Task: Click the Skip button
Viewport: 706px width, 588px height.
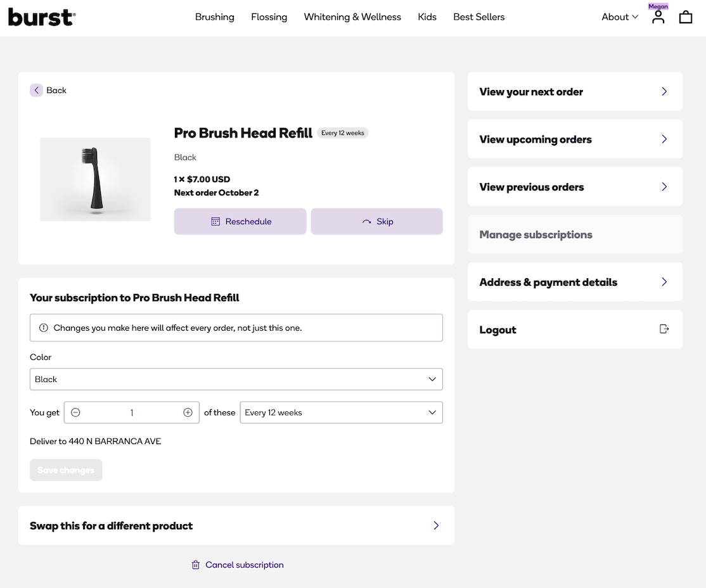Action: click(376, 222)
